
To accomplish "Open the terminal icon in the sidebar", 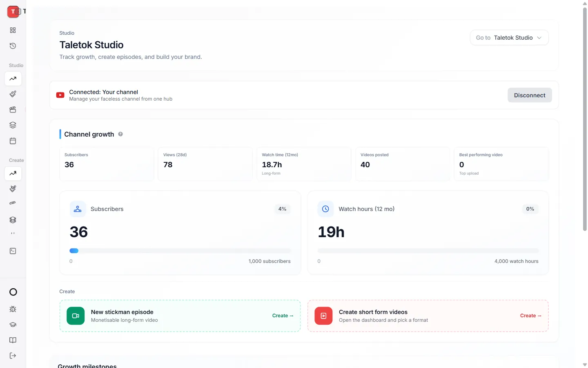I will pos(13,251).
